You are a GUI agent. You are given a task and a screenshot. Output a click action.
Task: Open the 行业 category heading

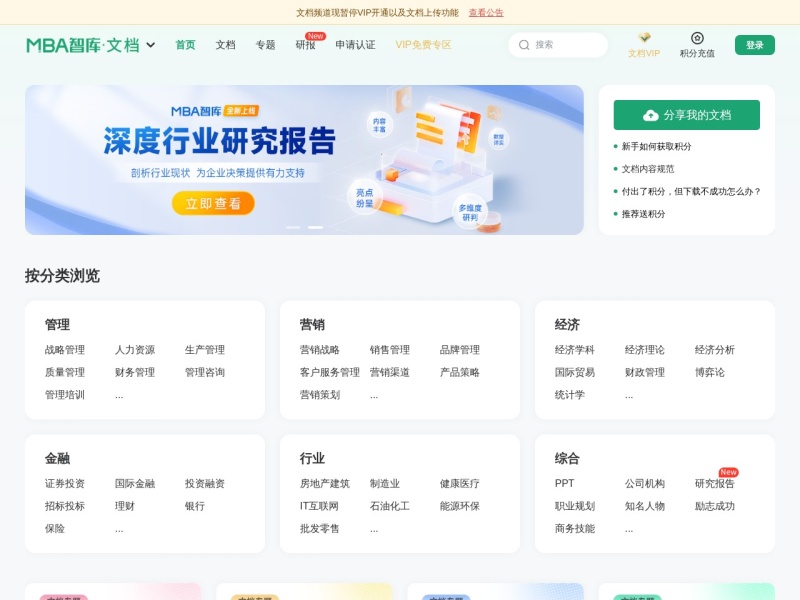[312, 458]
